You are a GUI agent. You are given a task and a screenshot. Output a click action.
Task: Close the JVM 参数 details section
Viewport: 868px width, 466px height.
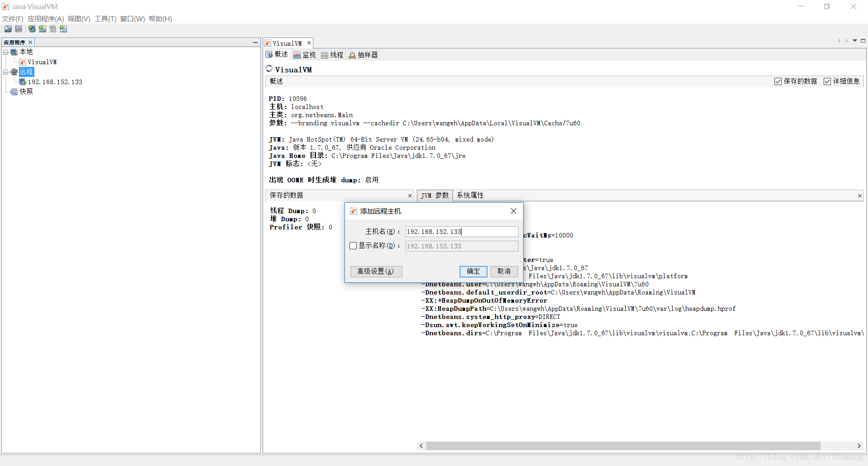860,196
